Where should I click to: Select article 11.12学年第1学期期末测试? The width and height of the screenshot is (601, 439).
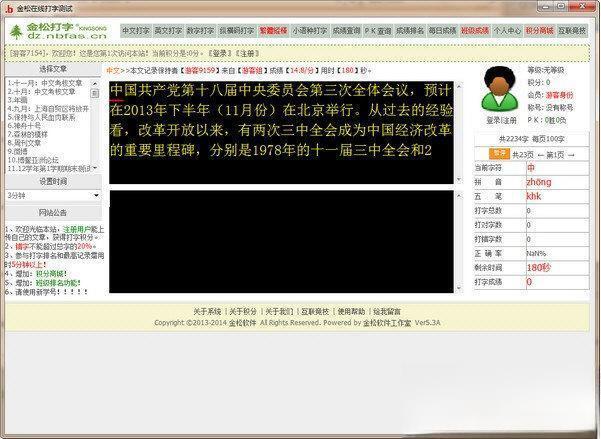click(x=49, y=168)
